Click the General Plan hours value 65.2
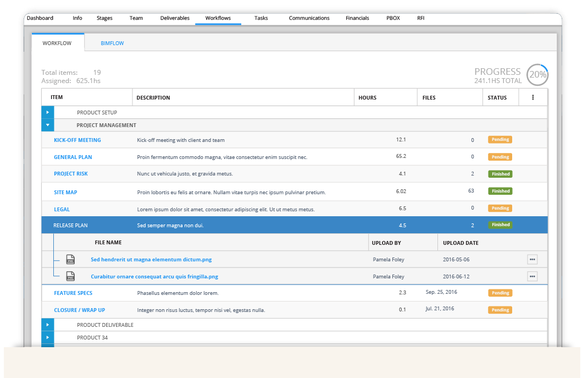 401,156
